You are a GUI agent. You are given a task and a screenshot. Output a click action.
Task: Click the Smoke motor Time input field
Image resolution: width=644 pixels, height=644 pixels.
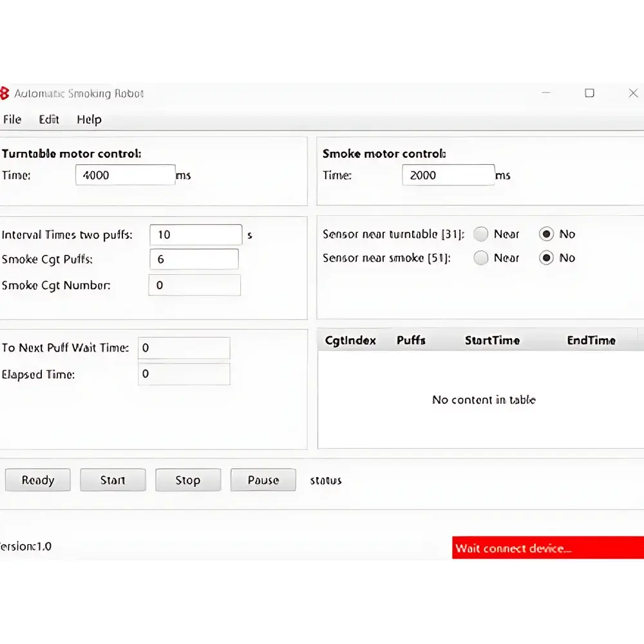tap(448, 175)
